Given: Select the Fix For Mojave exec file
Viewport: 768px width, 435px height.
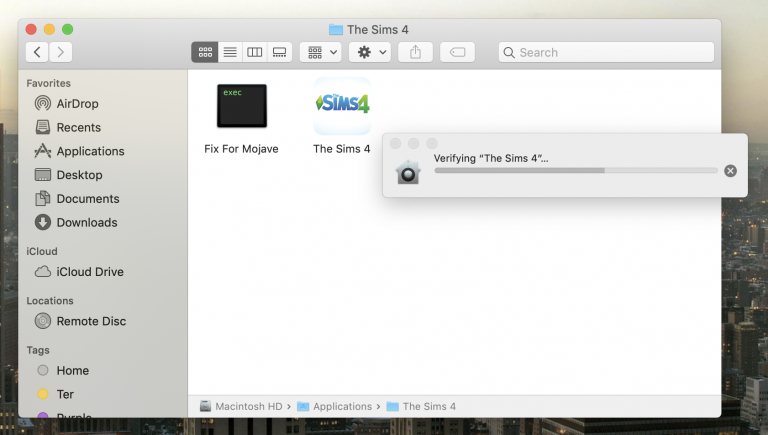Looking at the screenshot, I should coord(242,106).
